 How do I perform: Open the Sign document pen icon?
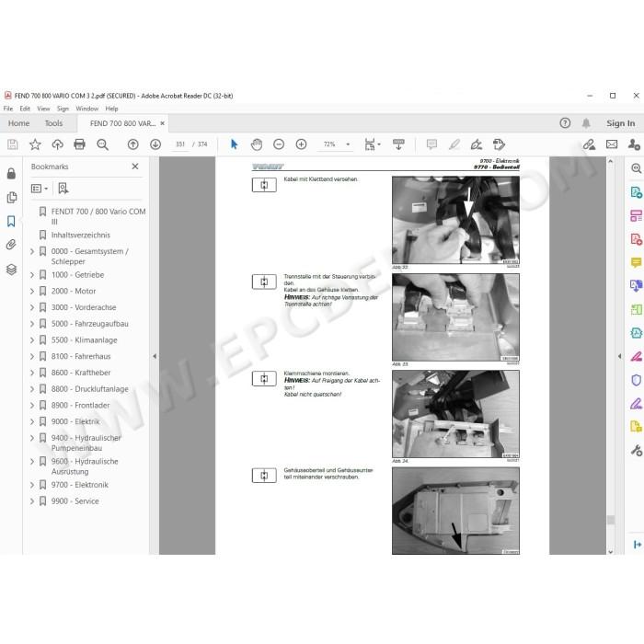pyautogui.click(x=477, y=144)
